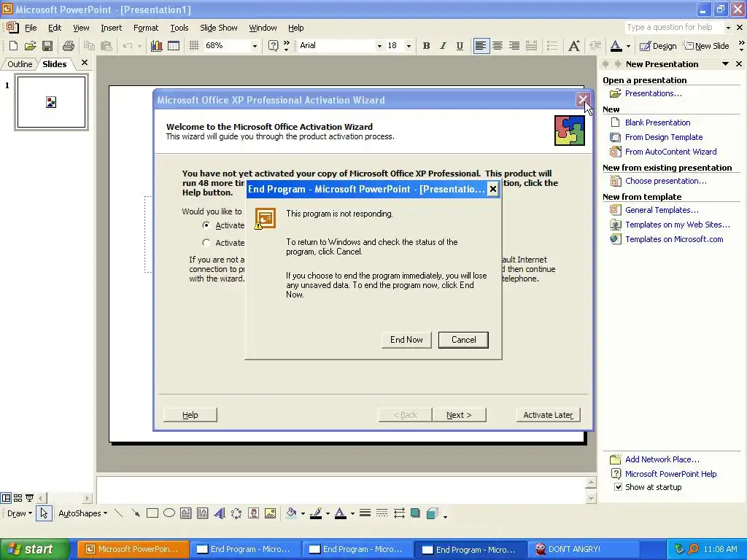The width and height of the screenshot is (747, 560).
Task: Center align text
Action: click(x=498, y=46)
